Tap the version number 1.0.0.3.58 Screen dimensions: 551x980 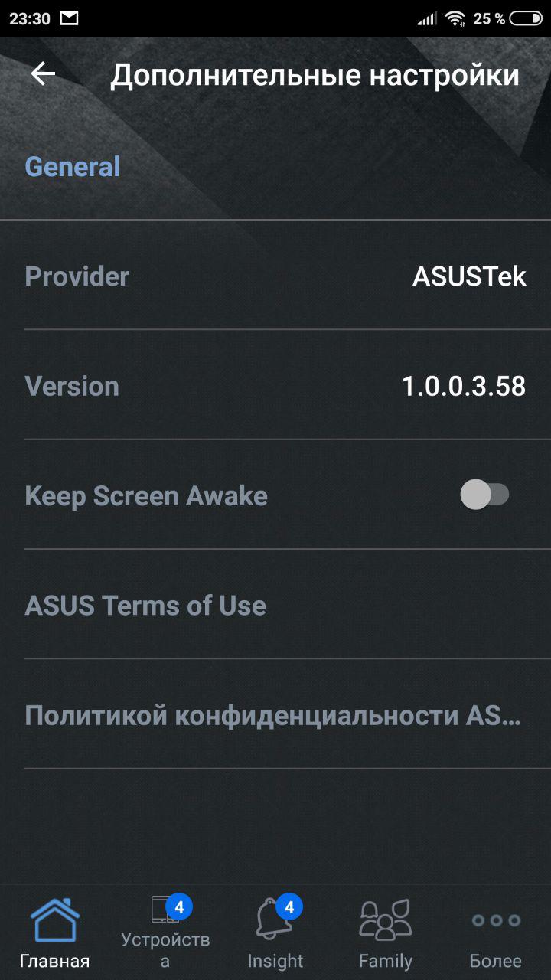(464, 386)
